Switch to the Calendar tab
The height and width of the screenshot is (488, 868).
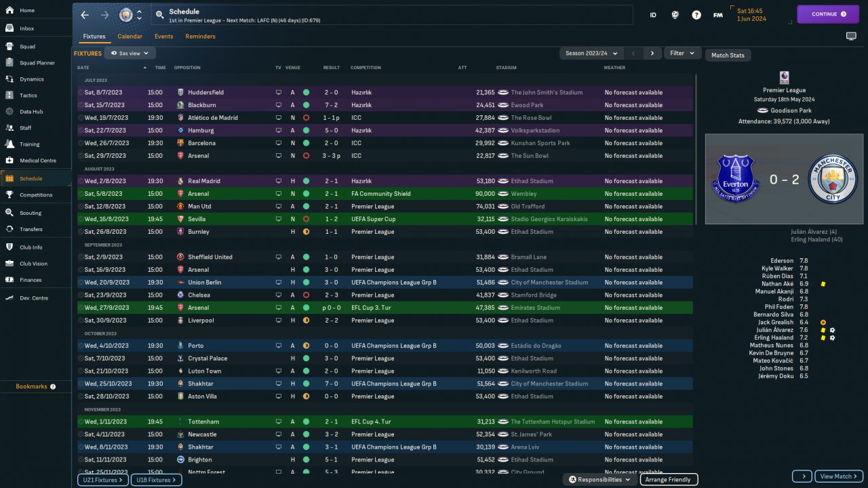[x=130, y=37]
